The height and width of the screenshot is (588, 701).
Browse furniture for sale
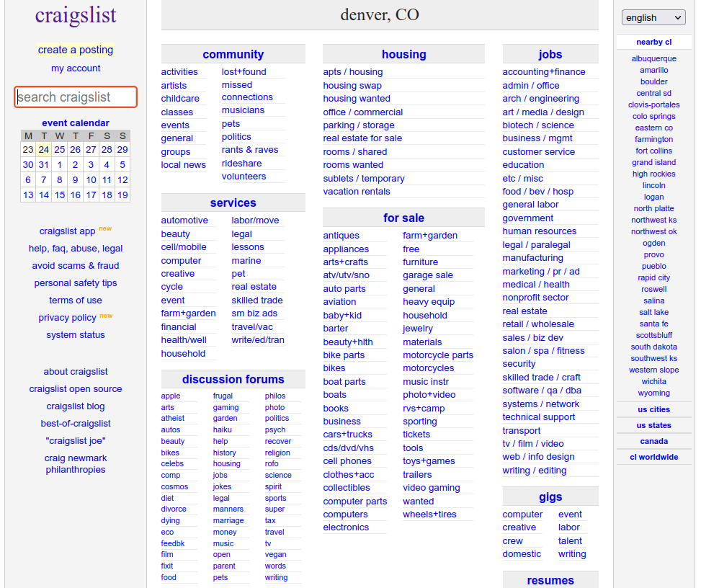click(x=420, y=262)
